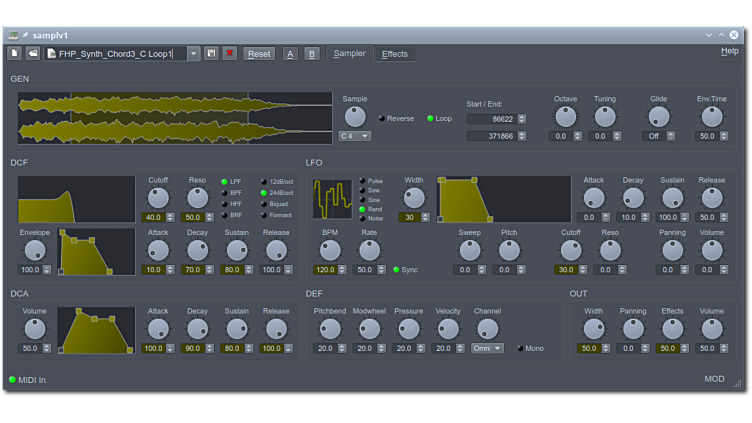The width and height of the screenshot is (752, 423).
Task: Click the DCF filter response curve display
Action: pos(76,199)
